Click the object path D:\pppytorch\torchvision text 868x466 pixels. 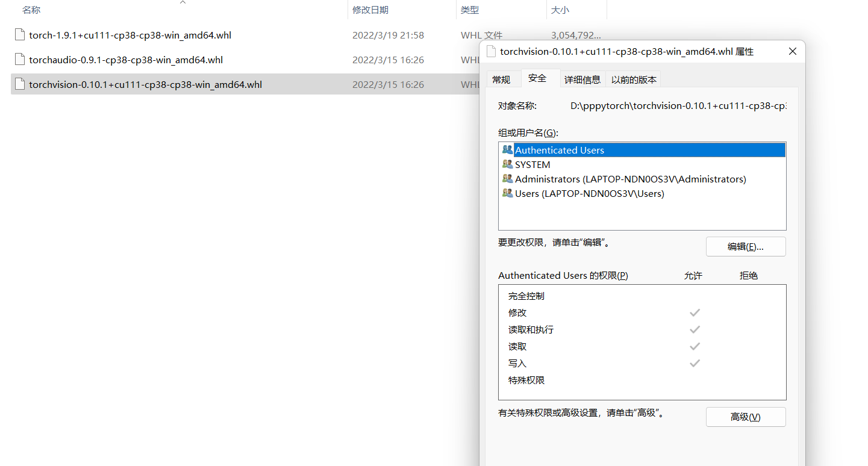(x=678, y=105)
